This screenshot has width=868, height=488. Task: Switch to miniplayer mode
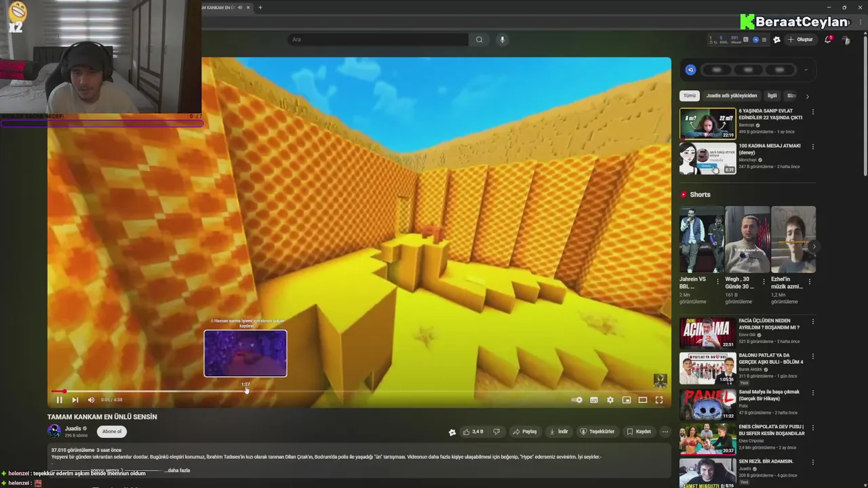(x=627, y=400)
